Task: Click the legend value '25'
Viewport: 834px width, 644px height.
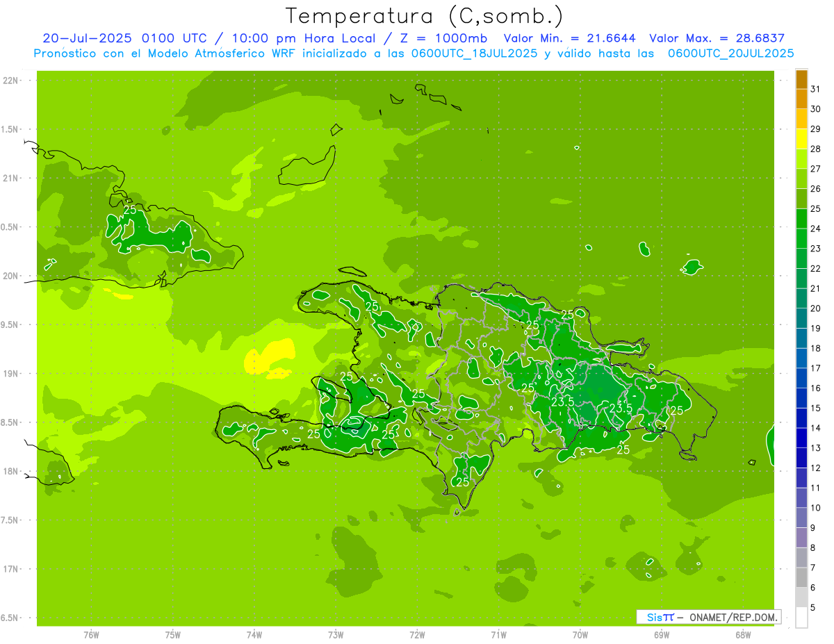Action: pyautogui.click(x=815, y=208)
